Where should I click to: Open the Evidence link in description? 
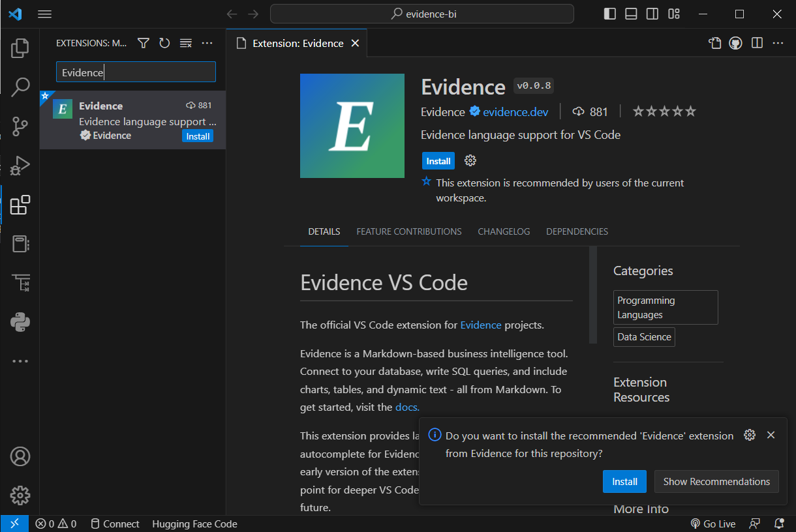(481, 325)
